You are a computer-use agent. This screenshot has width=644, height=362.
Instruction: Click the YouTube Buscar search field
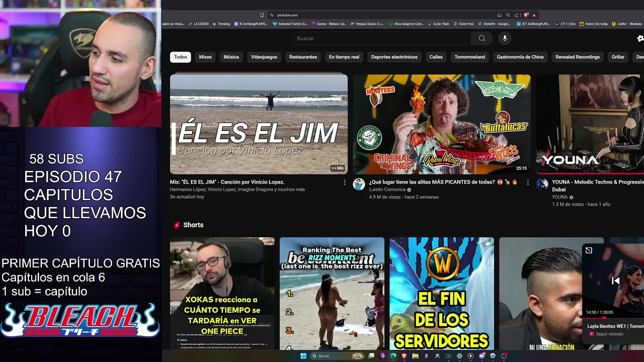coord(381,38)
